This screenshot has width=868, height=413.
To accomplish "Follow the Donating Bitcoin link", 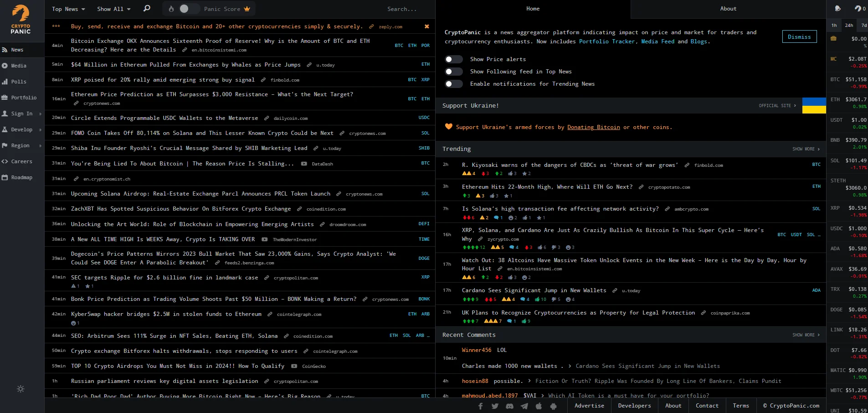I will (593, 127).
